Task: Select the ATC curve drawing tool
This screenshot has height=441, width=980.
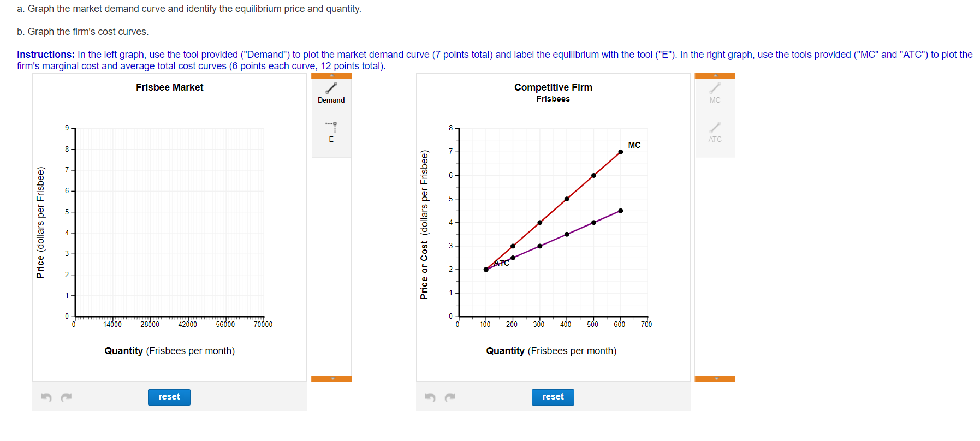Action: tap(715, 132)
